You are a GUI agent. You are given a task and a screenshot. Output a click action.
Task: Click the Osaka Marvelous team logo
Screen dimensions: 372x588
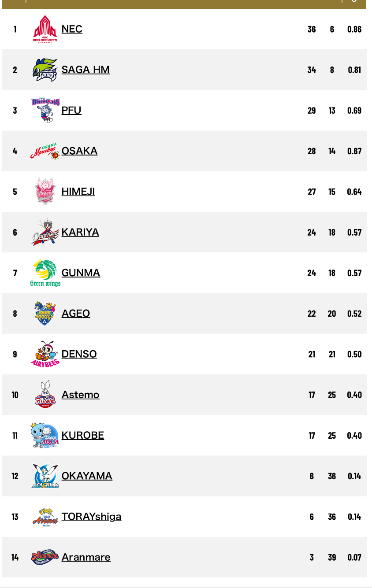tap(45, 151)
